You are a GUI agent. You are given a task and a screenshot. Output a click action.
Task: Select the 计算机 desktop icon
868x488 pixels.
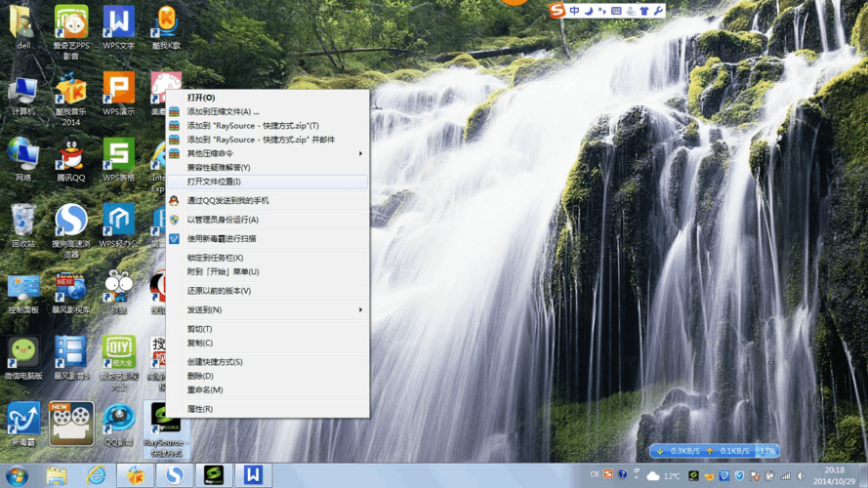[22, 96]
